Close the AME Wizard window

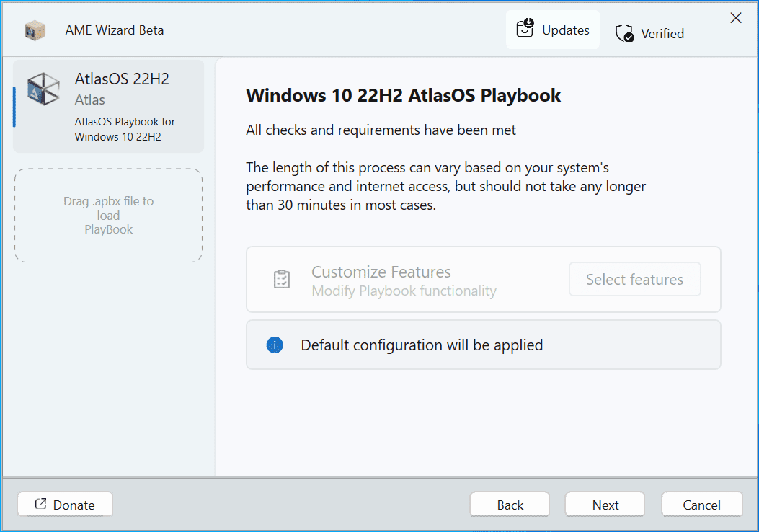(736, 19)
